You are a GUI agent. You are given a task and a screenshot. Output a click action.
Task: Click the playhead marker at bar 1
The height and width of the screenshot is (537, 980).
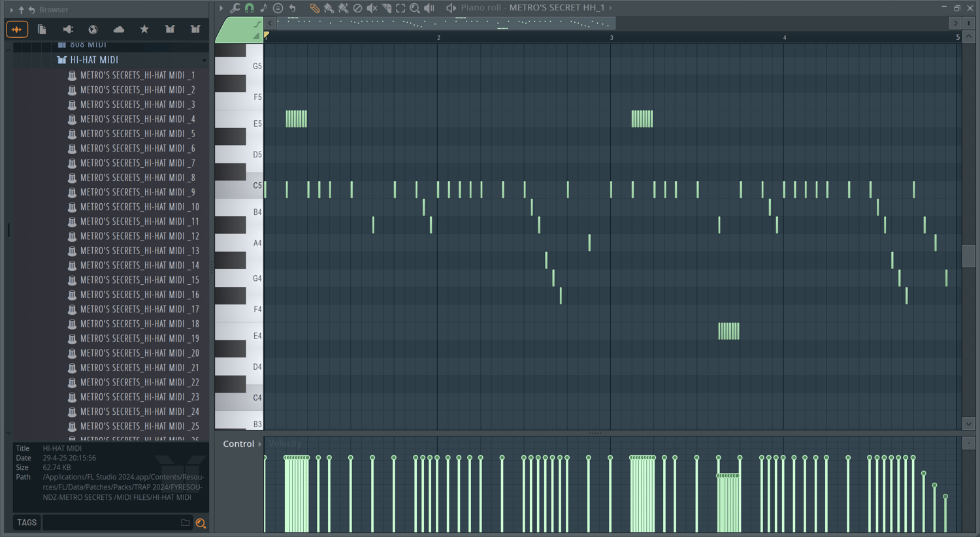266,36
